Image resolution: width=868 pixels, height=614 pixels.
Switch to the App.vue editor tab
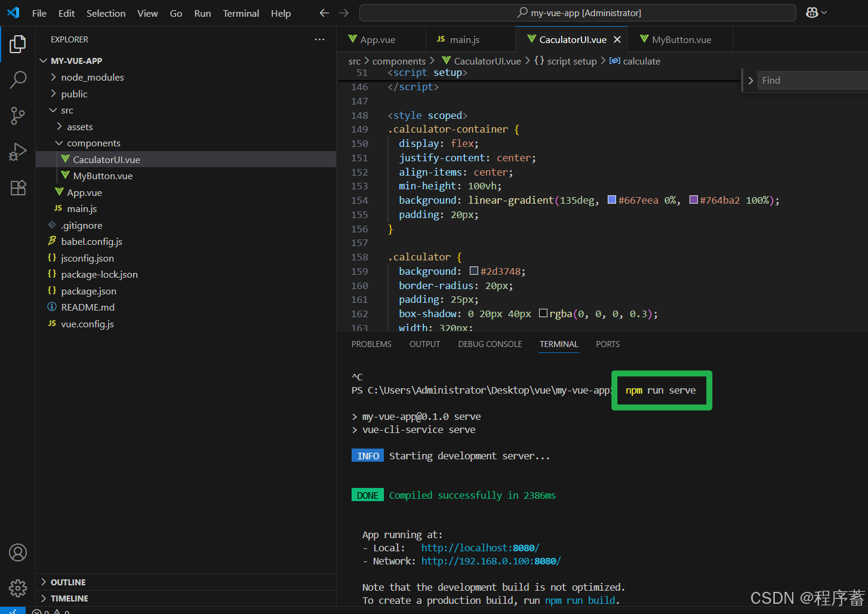click(381, 39)
